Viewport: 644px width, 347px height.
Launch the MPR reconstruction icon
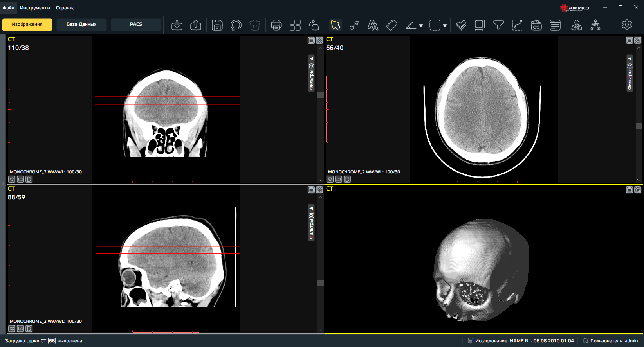click(595, 25)
